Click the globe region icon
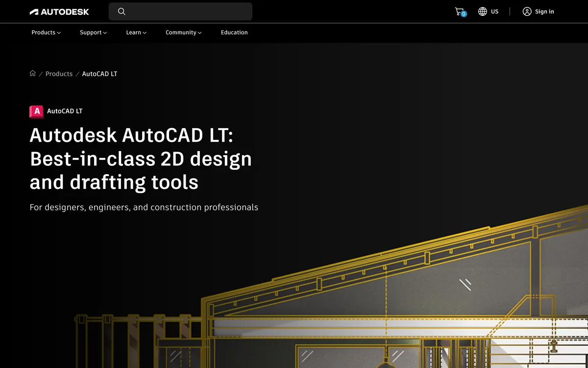The height and width of the screenshot is (368, 588). click(x=483, y=11)
